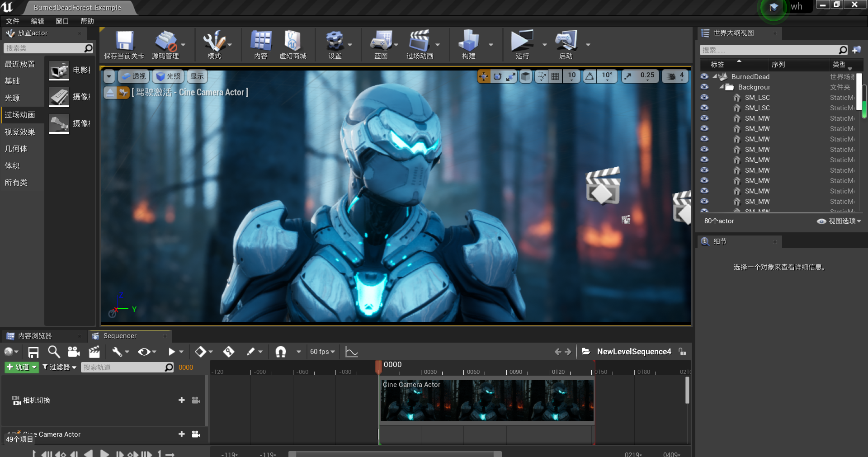The width and height of the screenshot is (868, 457).
Task: Select the translate gizmo tool in viewport
Action: coord(484,76)
